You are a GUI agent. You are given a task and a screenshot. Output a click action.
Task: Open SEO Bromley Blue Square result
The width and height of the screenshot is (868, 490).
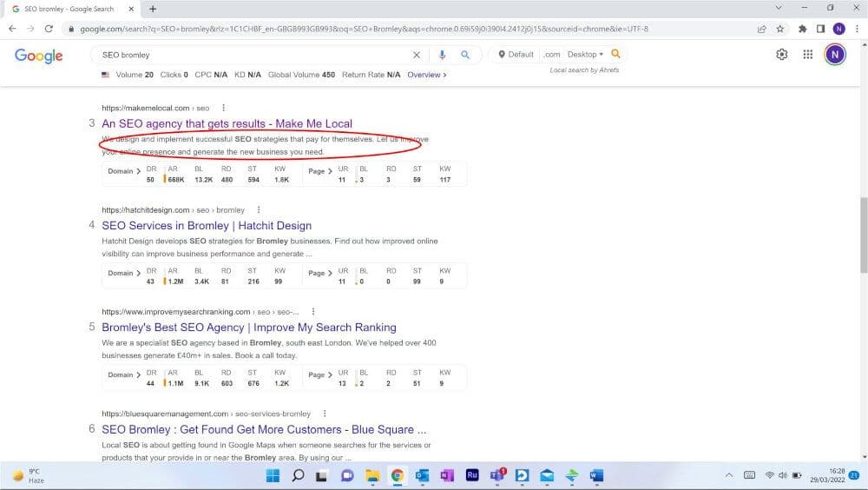[x=264, y=429]
